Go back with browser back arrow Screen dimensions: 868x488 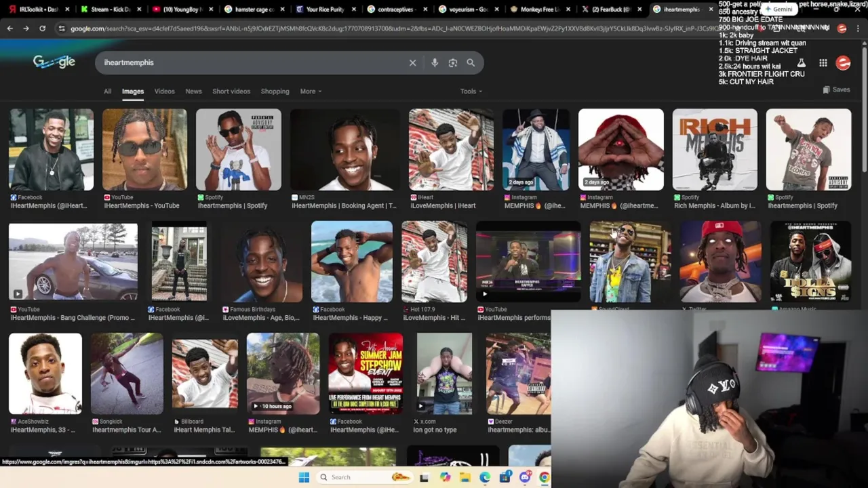pos(9,28)
